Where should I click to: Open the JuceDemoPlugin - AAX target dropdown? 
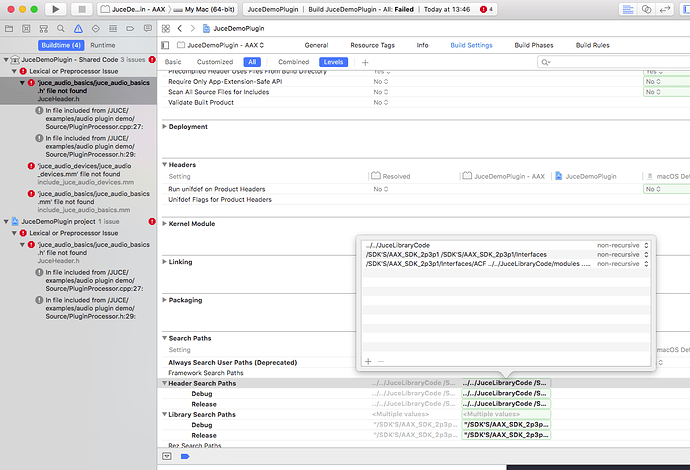[220, 45]
